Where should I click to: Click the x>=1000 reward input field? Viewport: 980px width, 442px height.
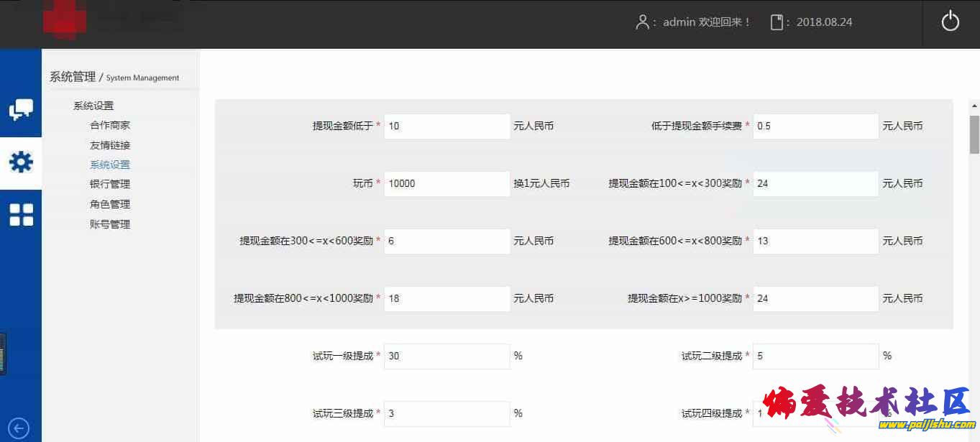[816, 298]
